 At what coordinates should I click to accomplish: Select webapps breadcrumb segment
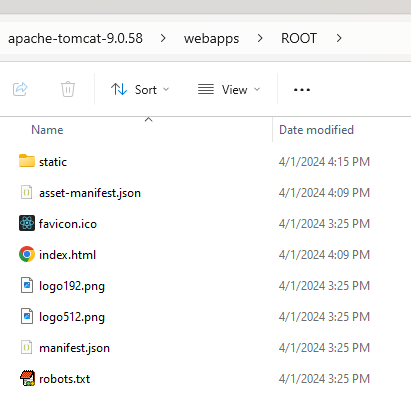211,39
